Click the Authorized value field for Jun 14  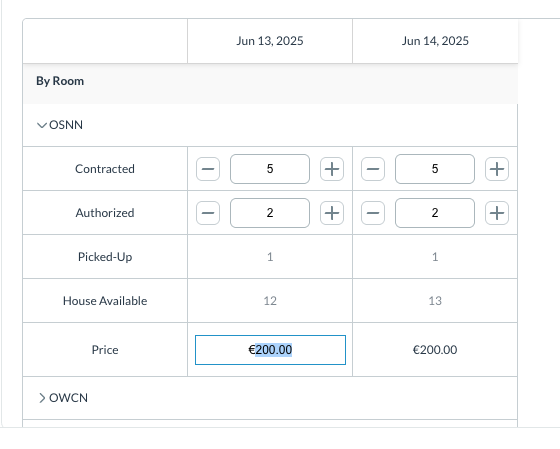[x=435, y=213]
